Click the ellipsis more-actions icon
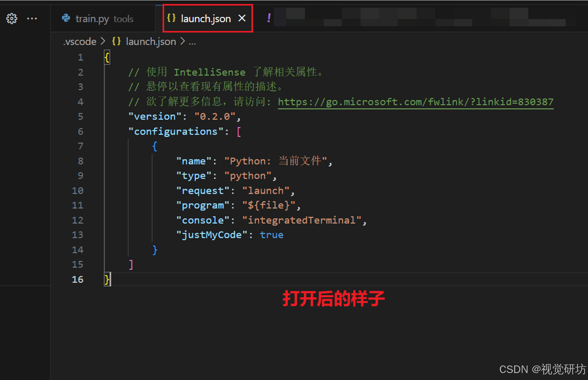 point(32,19)
